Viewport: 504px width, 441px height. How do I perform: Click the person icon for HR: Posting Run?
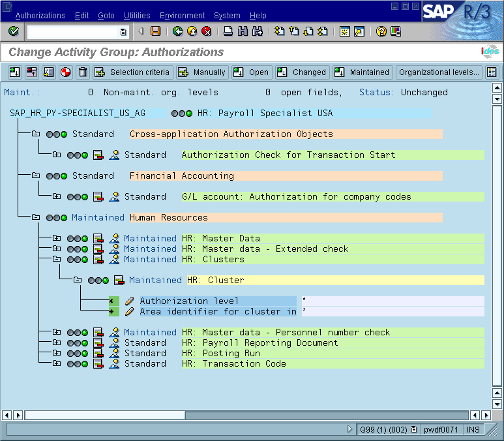click(x=114, y=354)
